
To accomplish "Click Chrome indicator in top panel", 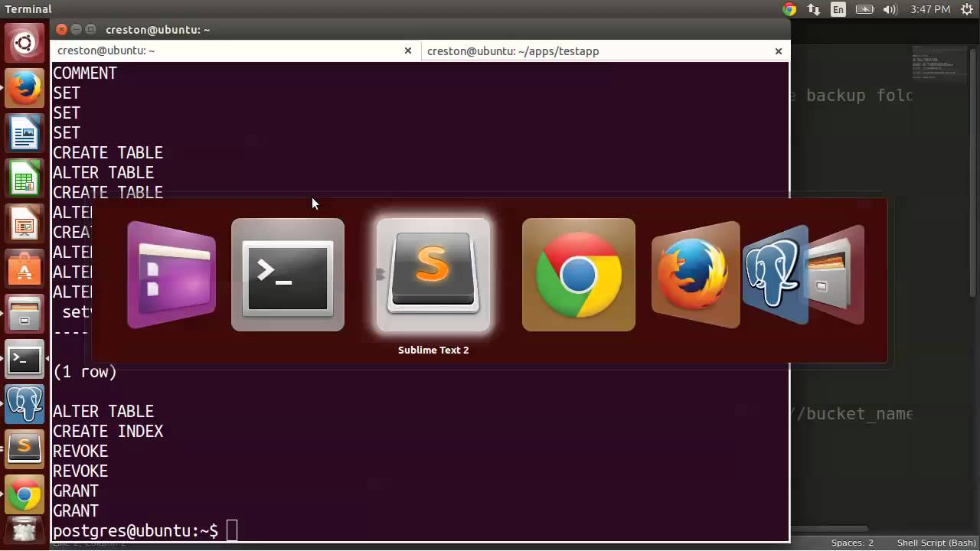I will coord(789,9).
